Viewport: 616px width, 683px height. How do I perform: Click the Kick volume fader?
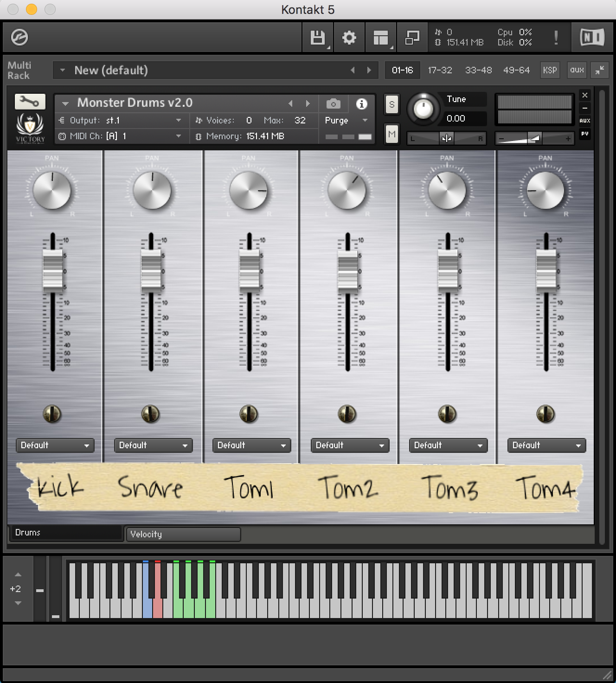[x=52, y=271]
